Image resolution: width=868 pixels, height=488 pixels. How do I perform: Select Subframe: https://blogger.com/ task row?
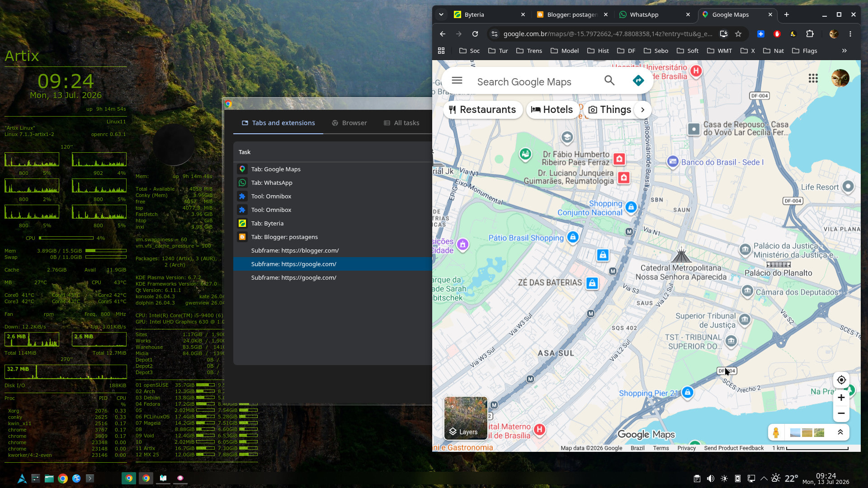pyautogui.click(x=333, y=250)
